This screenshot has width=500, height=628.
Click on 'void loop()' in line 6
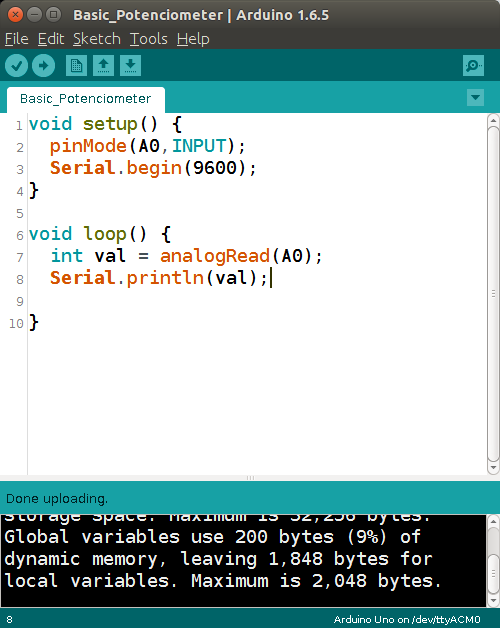(88, 234)
